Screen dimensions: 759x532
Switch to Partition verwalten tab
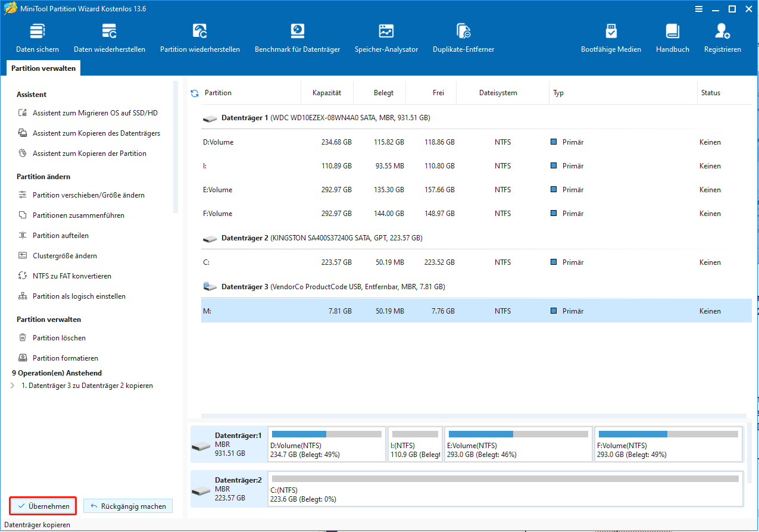click(x=43, y=68)
